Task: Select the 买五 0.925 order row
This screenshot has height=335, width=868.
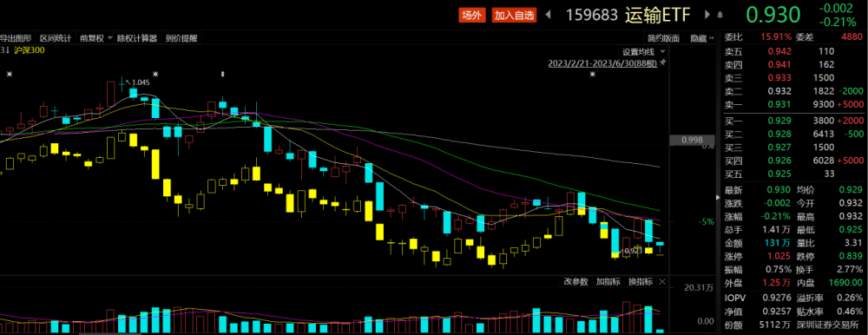Action: (x=794, y=174)
